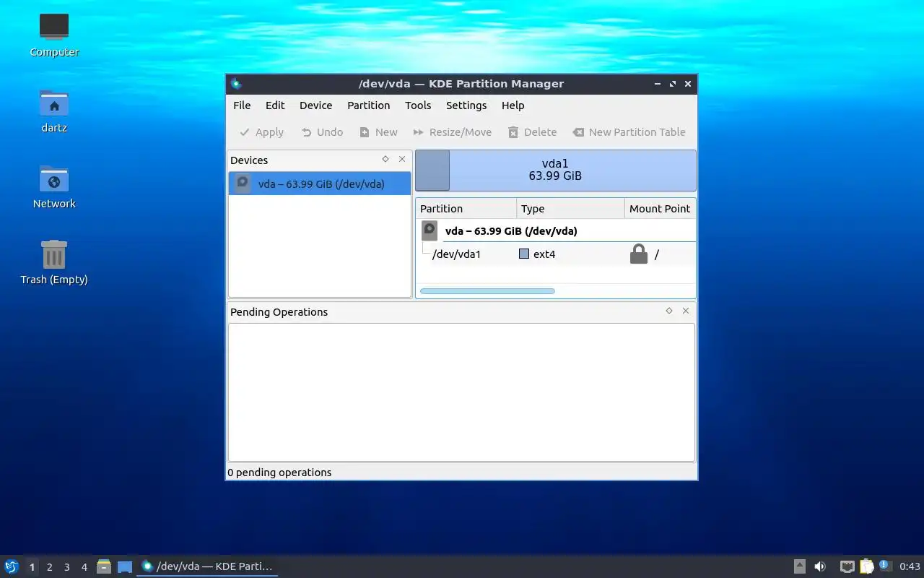924x578 pixels.
Task: Click the update notifier tray icon
Action: point(885,566)
